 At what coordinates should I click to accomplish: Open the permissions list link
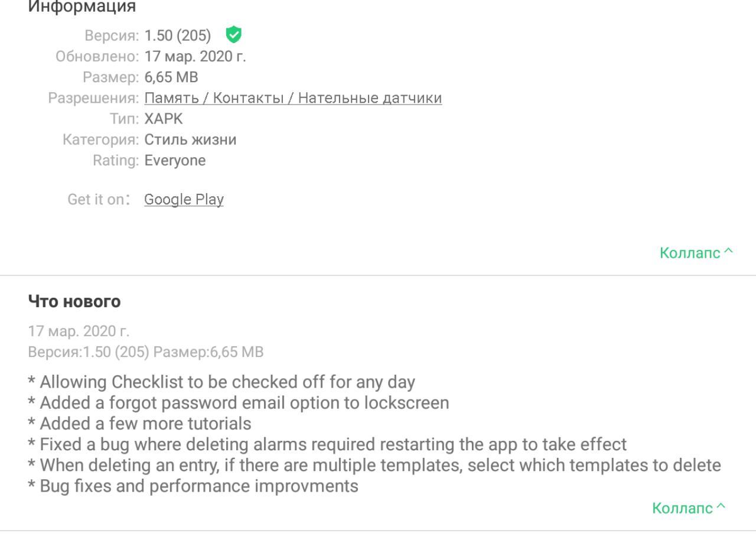293,98
